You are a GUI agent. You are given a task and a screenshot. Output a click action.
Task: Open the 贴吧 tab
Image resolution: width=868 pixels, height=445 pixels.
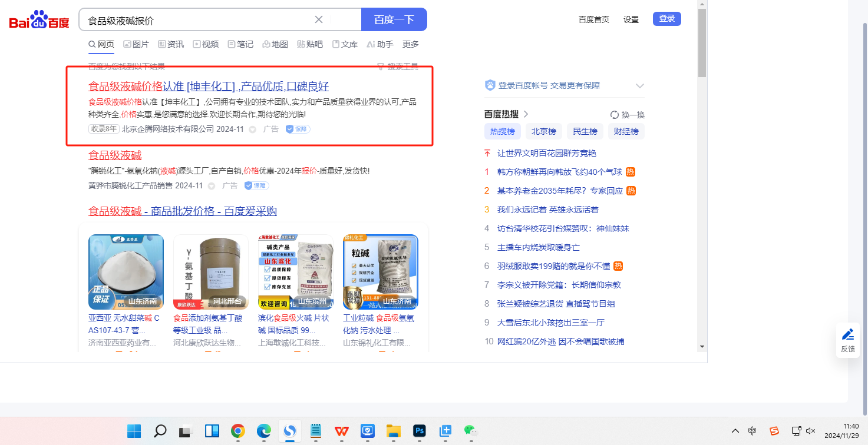point(310,44)
